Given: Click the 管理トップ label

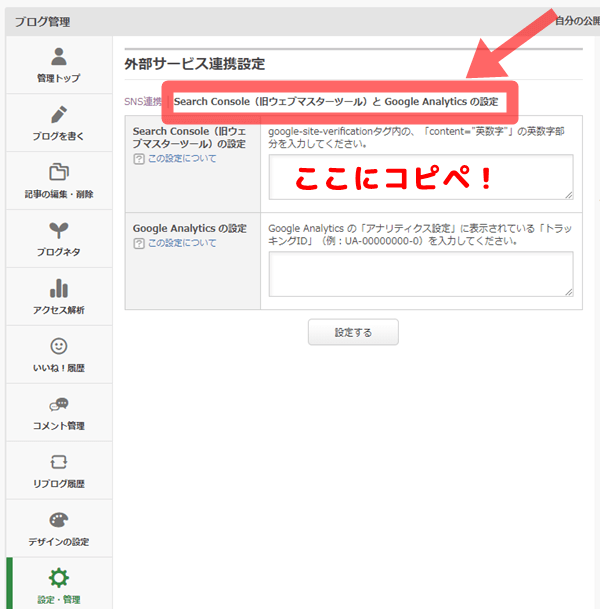Looking at the screenshot, I should (59, 78).
